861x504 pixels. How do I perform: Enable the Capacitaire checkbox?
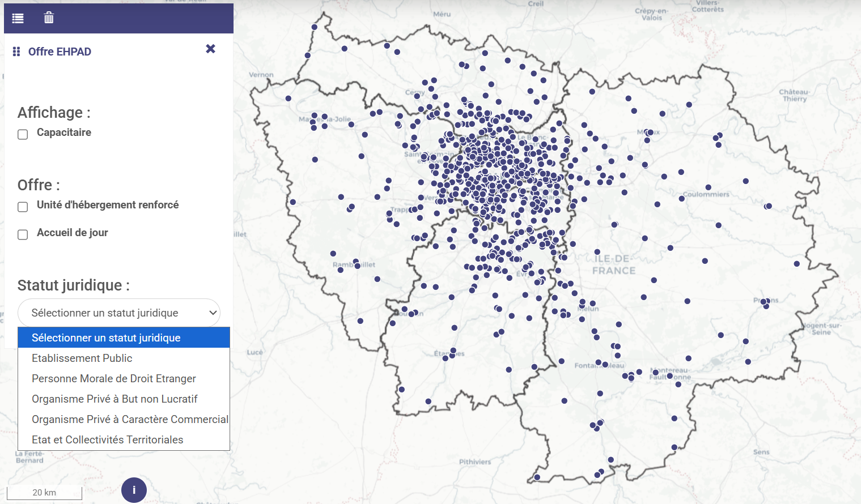click(23, 134)
